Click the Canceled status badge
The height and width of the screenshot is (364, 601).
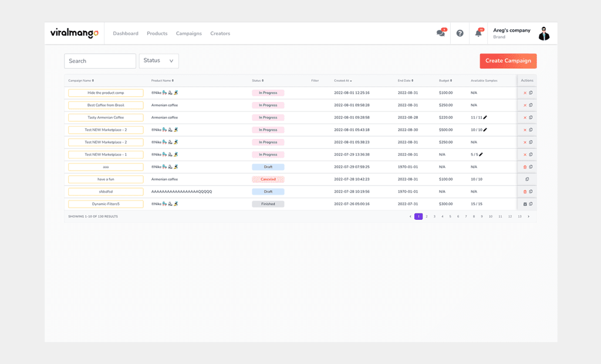(268, 179)
